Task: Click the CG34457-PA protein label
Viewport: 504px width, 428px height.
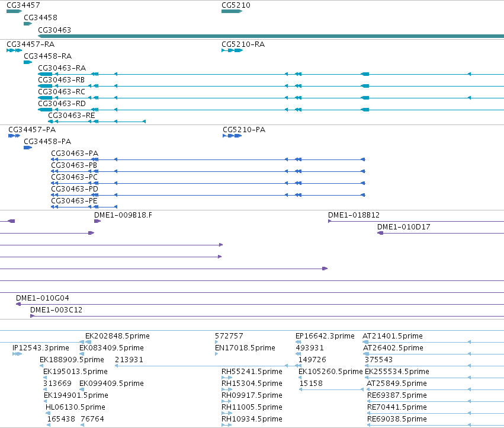Action: 32,130
